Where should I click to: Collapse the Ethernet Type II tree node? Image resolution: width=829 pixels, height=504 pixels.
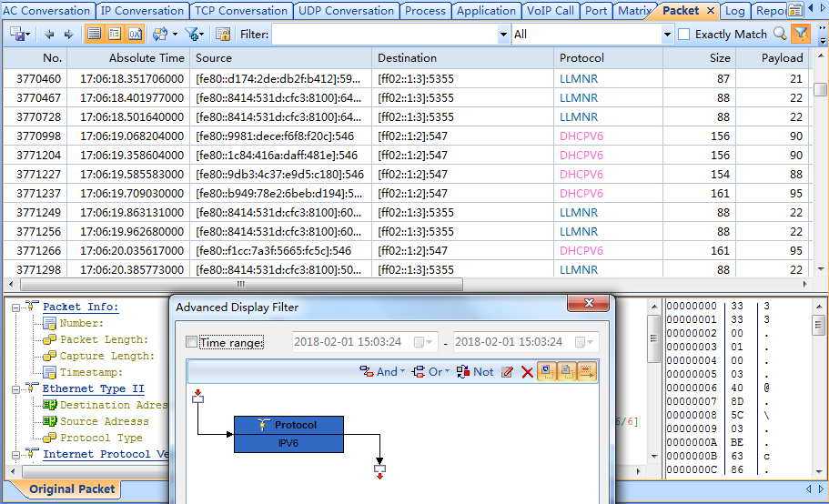[x=15, y=389]
